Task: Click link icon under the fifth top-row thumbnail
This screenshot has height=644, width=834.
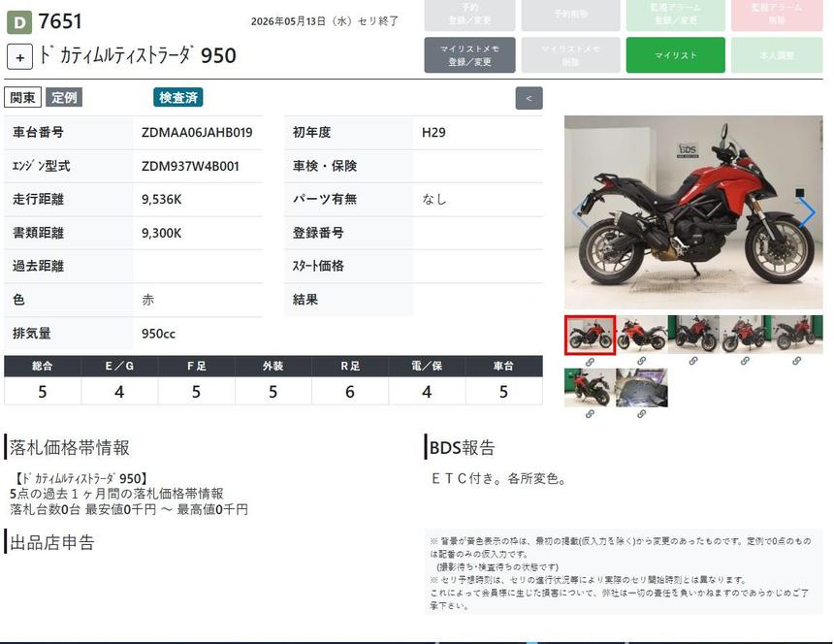Action: [796, 361]
